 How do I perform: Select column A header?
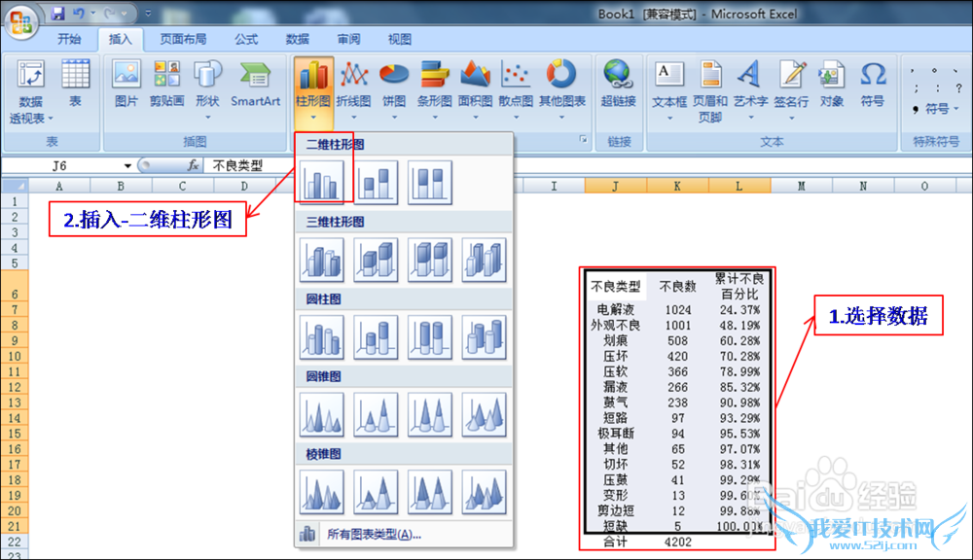pyautogui.click(x=59, y=186)
